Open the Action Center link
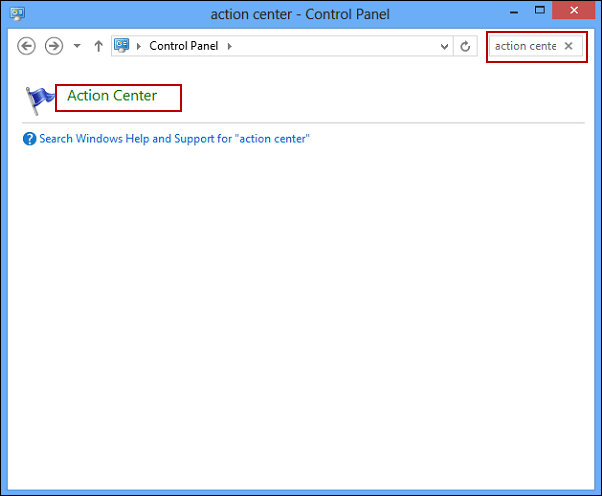The height and width of the screenshot is (496, 602). [112, 96]
